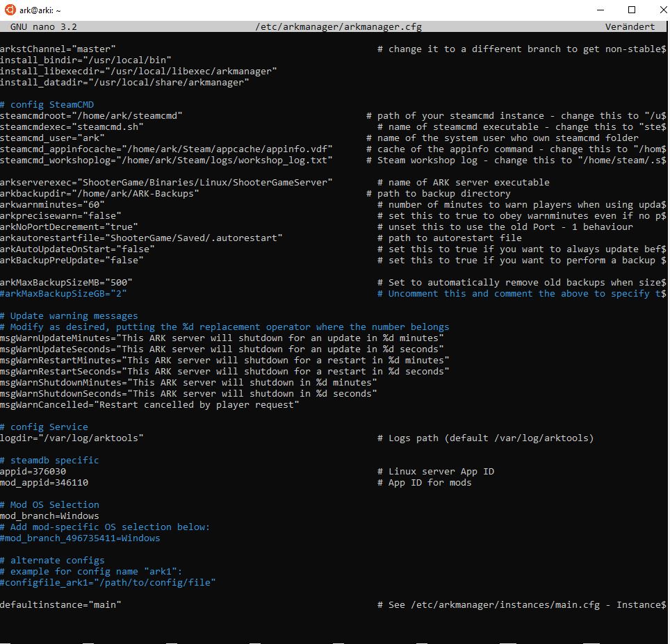This screenshot has height=644, width=670.
Task: Click the steamcmdexec="steamcmd.sh" line
Action: coord(72,127)
